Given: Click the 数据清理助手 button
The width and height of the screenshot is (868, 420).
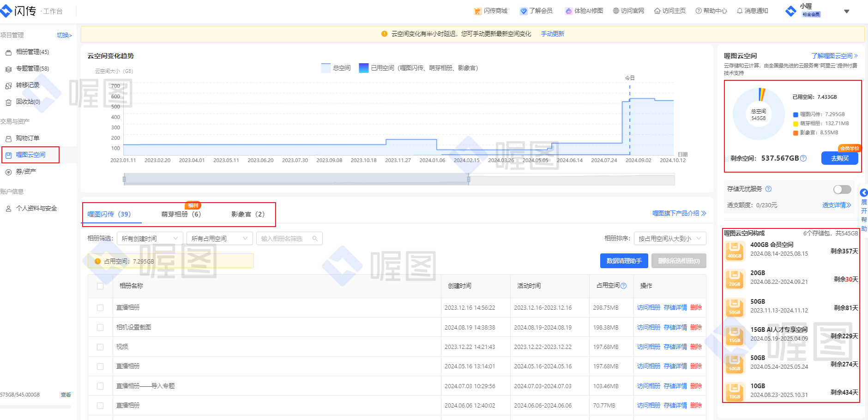Looking at the screenshot, I should coord(624,261).
